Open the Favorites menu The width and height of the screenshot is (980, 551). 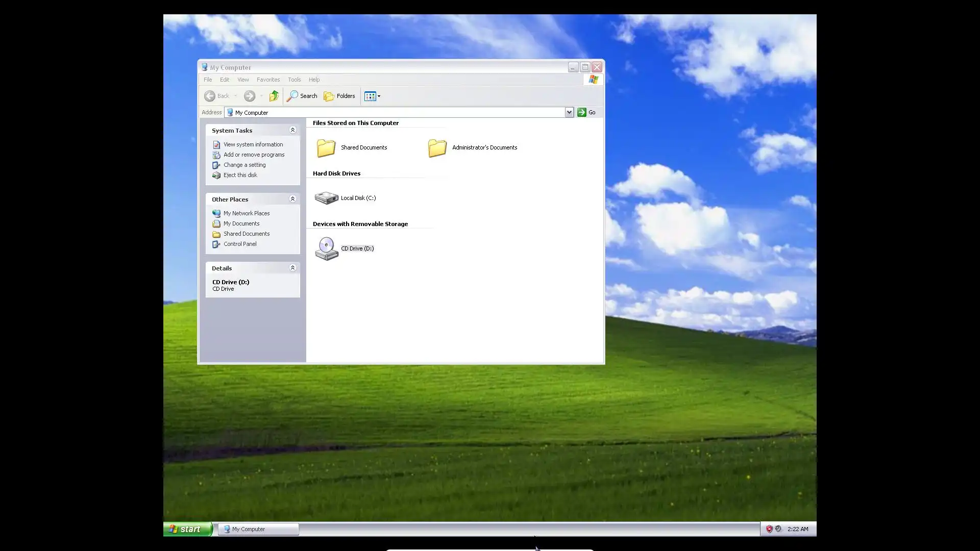tap(268, 80)
